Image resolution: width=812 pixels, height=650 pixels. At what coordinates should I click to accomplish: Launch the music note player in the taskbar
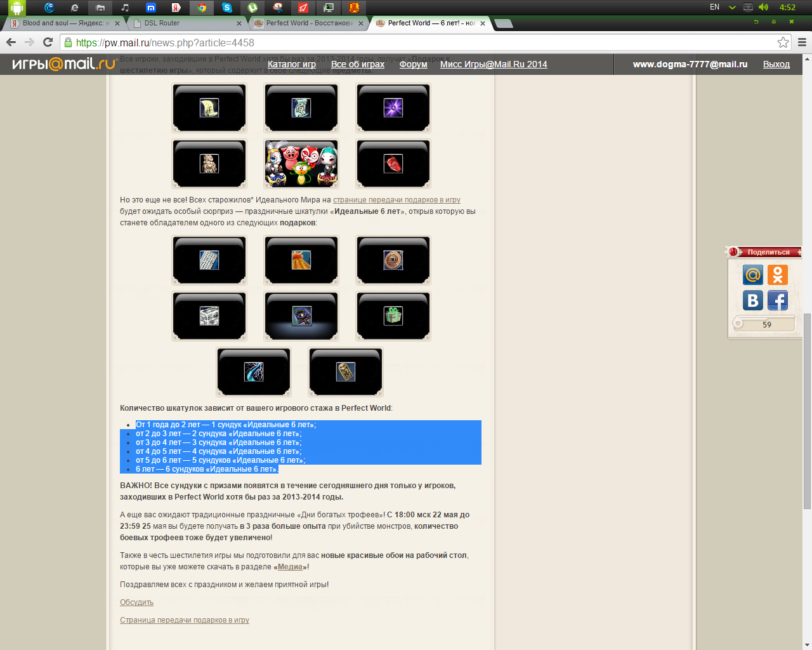[x=125, y=8]
